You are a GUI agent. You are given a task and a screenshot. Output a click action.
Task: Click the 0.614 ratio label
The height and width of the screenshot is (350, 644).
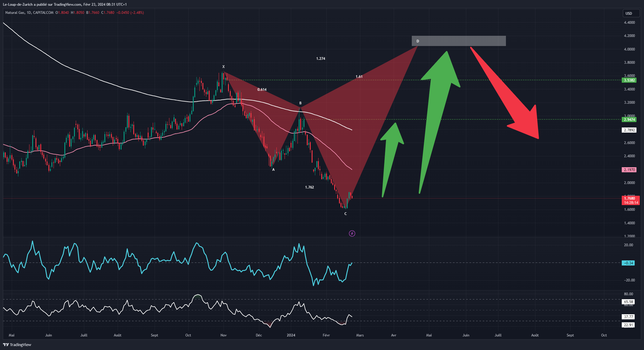tap(262, 90)
